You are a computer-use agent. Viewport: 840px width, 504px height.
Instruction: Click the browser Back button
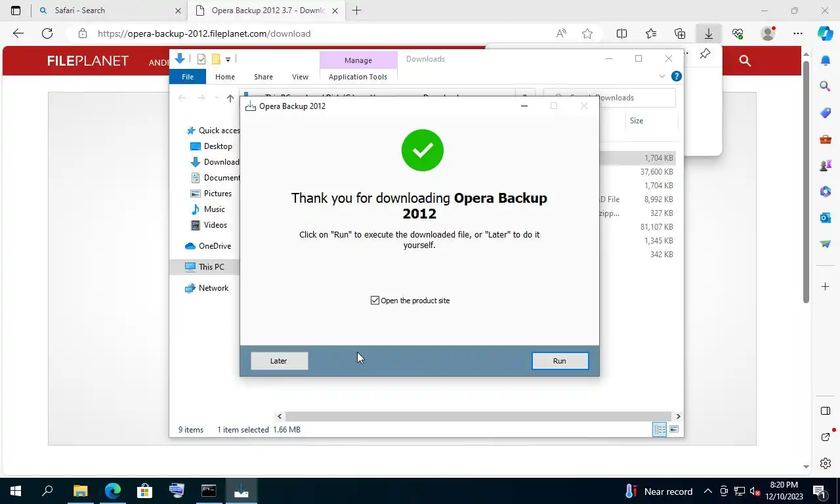point(18,33)
